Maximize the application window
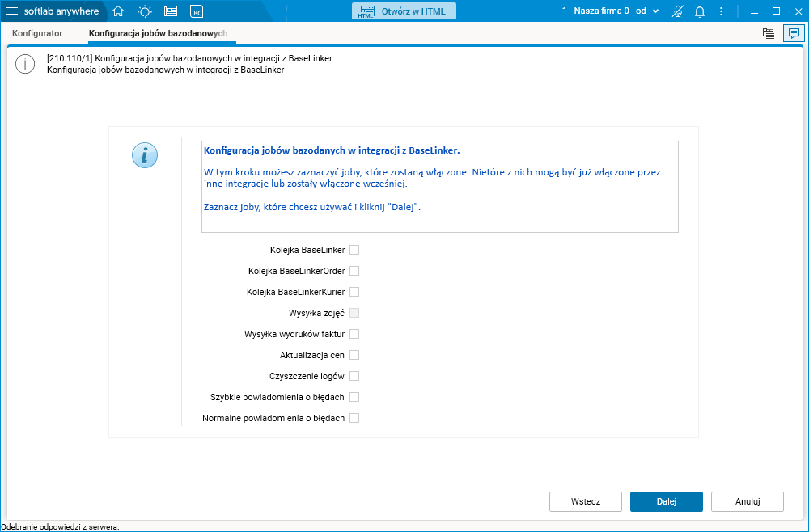The height and width of the screenshot is (532, 809). click(x=776, y=11)
